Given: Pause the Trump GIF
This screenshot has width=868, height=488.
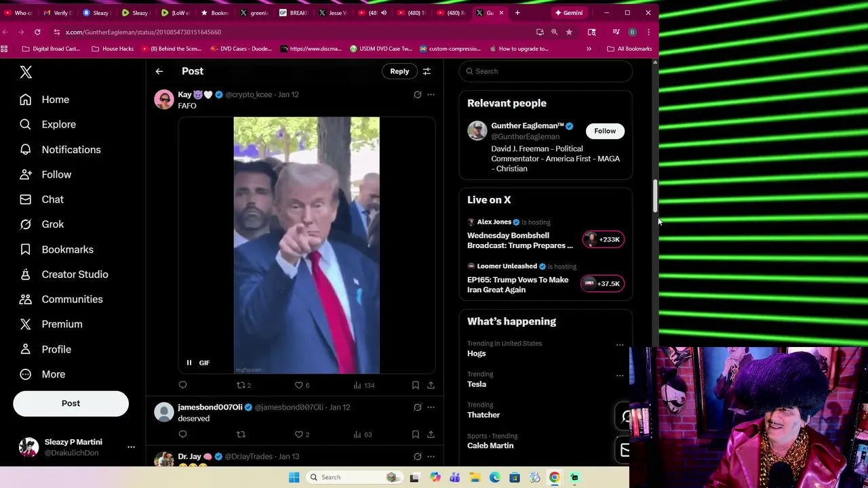Looking at the screenshot, I should pos(189,363).
